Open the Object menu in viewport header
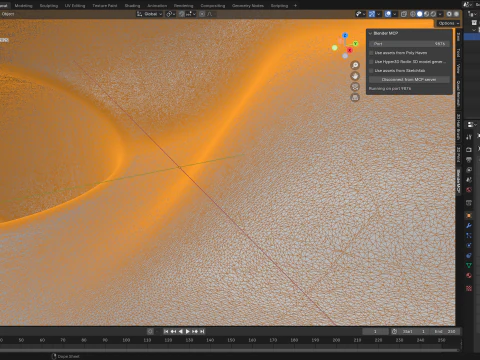This screenshot has width=480, height=360. pos(8,14)
